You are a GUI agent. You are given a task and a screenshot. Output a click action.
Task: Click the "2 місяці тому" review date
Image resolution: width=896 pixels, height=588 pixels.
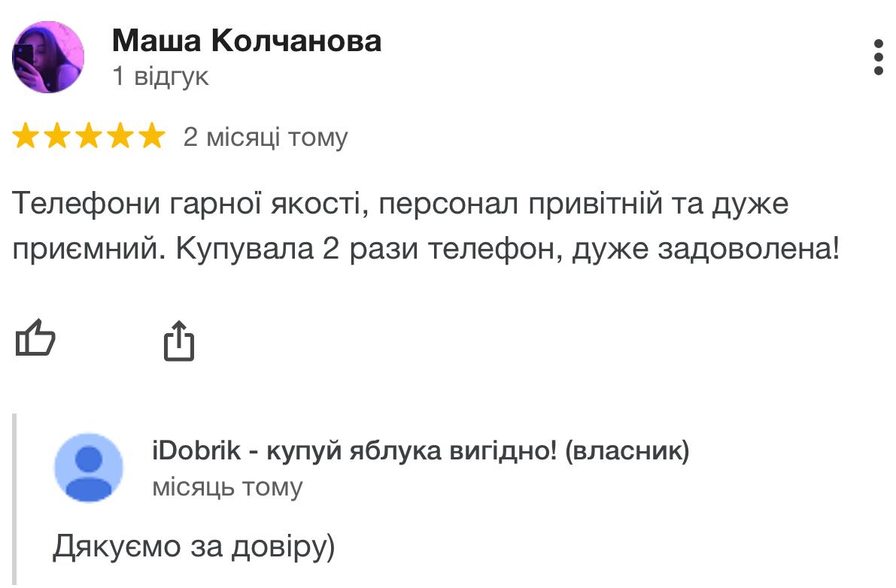point(265,138)
